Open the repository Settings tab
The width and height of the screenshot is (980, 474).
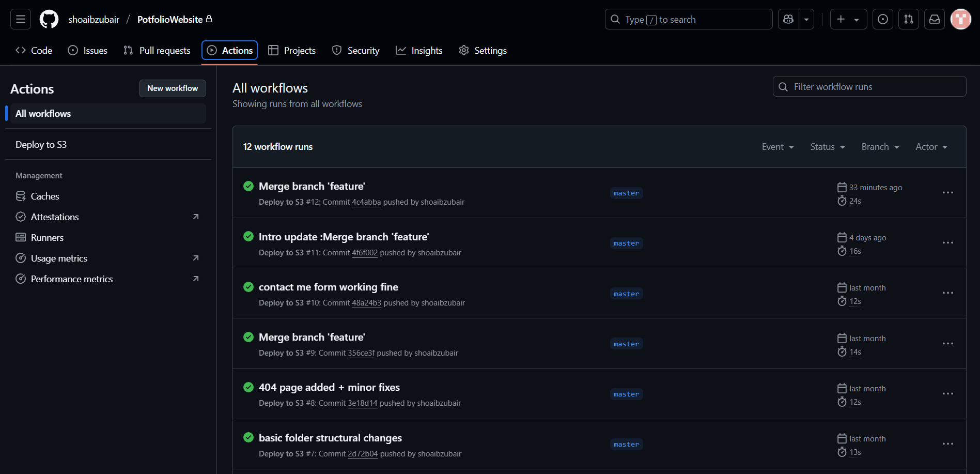click(x=483, y=50)
